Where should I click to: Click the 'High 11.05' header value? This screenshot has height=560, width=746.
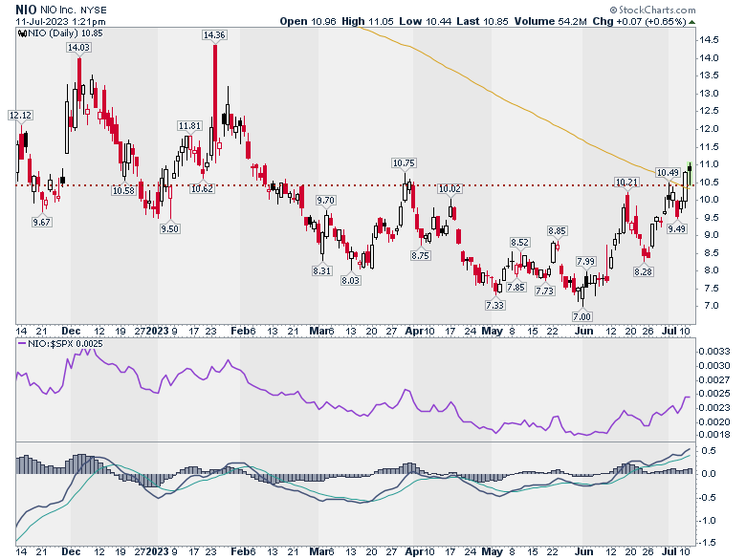[367, 21]
